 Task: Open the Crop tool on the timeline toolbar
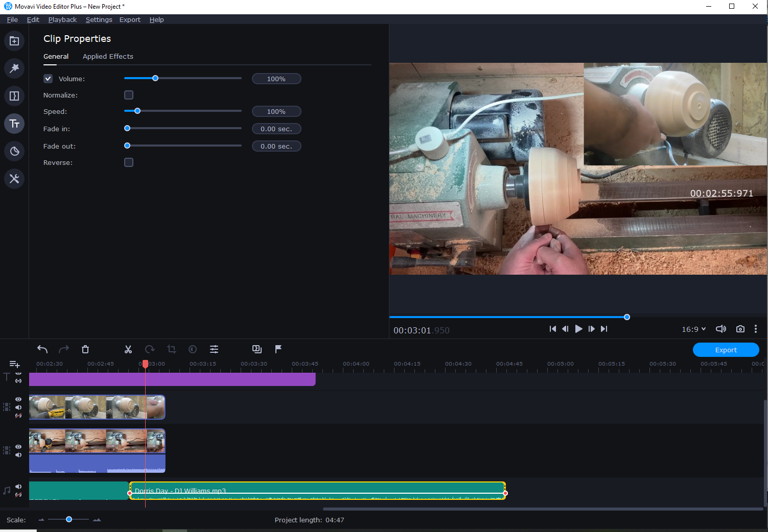click(171, 349)
